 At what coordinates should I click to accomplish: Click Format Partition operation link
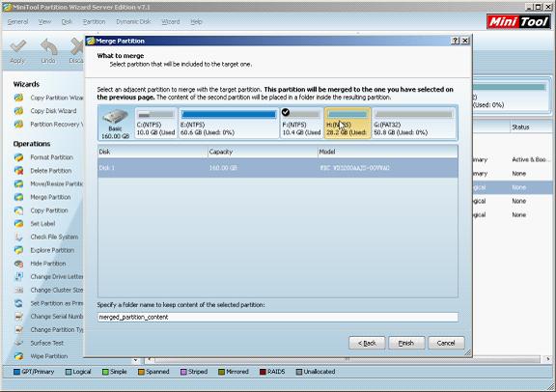(51, 157)
